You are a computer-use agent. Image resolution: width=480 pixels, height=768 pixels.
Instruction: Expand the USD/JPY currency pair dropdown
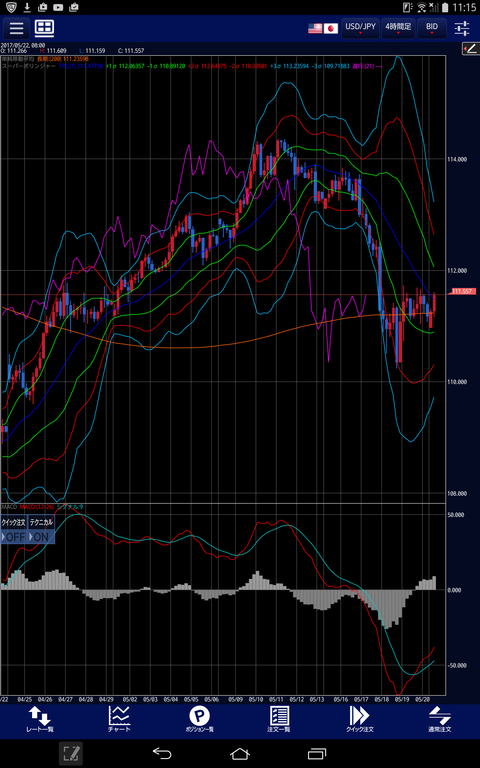[x=360, y=28]
